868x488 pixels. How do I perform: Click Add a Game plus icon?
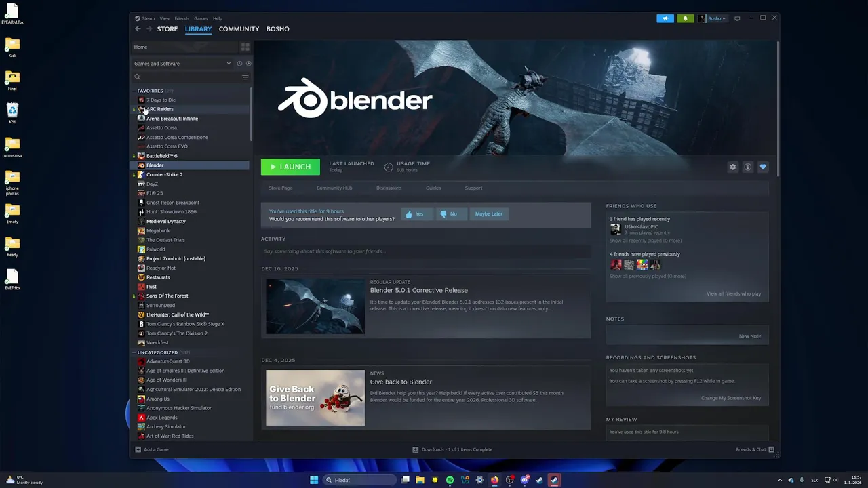138,449
